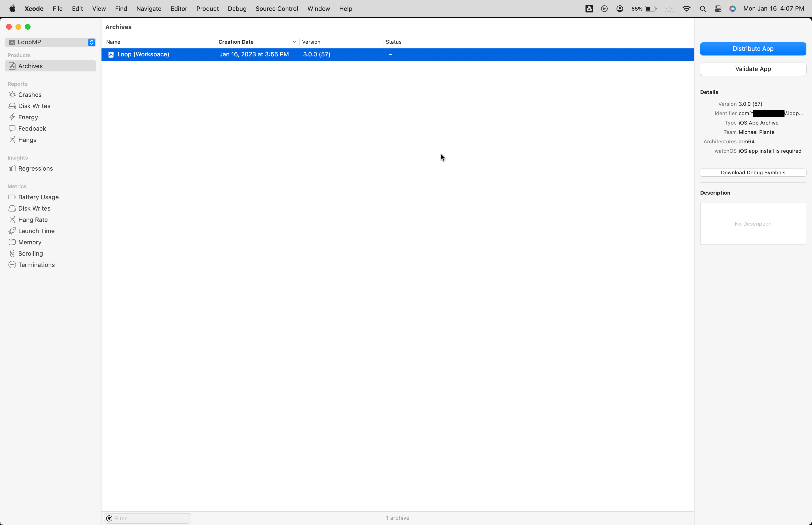Open the Xcode application menu

34,8
